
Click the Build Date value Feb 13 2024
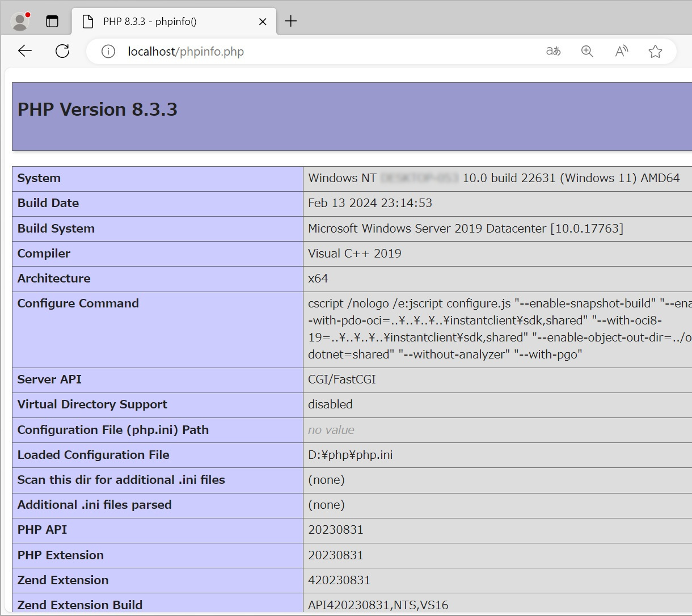(372, 202)
